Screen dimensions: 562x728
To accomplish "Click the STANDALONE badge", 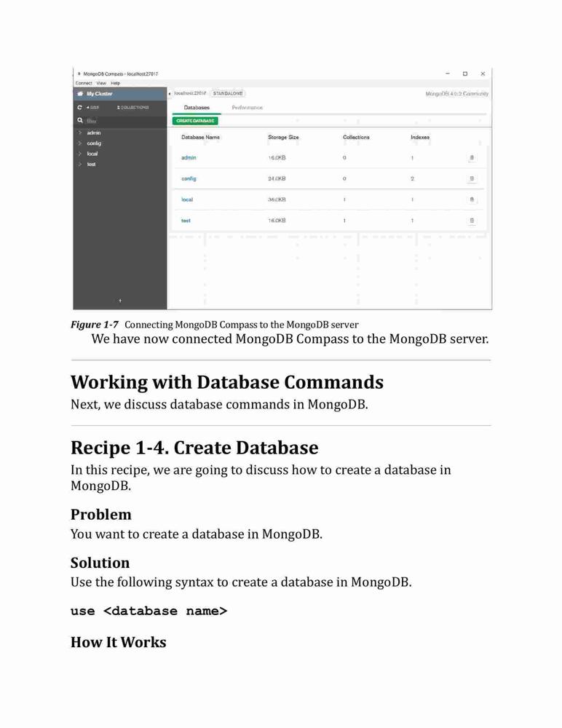I will coord(228,94).
